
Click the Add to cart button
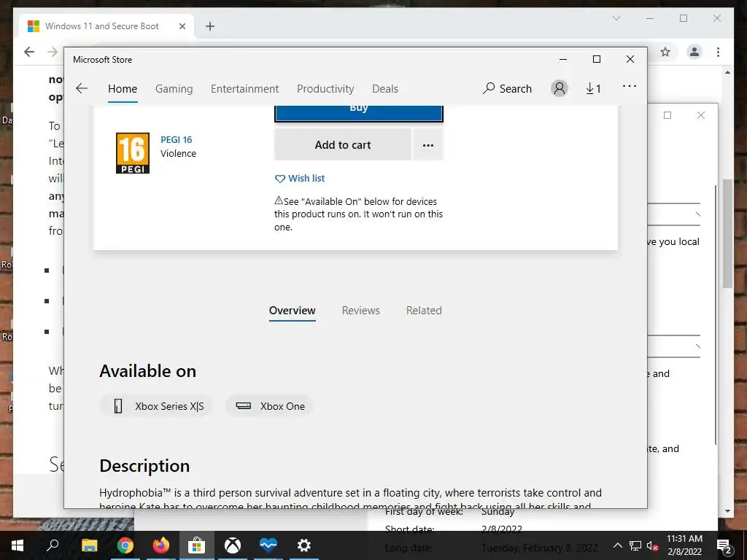343,145
